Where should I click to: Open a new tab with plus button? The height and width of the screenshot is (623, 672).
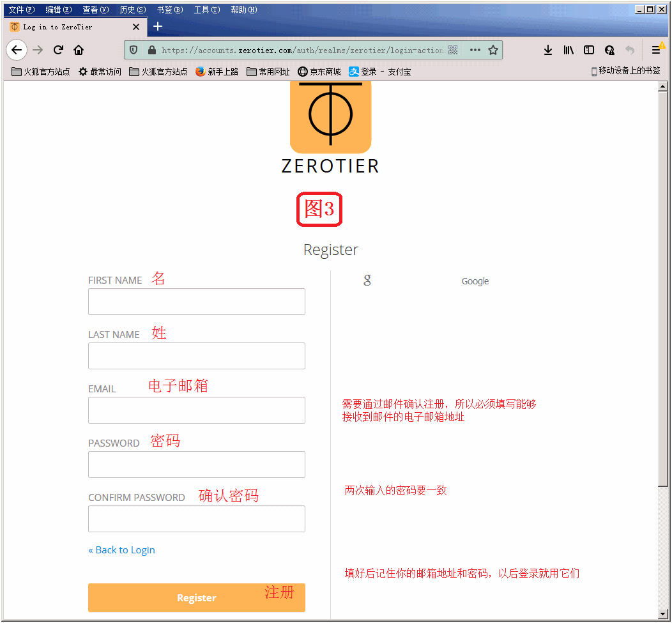pyautogui.click(x=158, y=27)
